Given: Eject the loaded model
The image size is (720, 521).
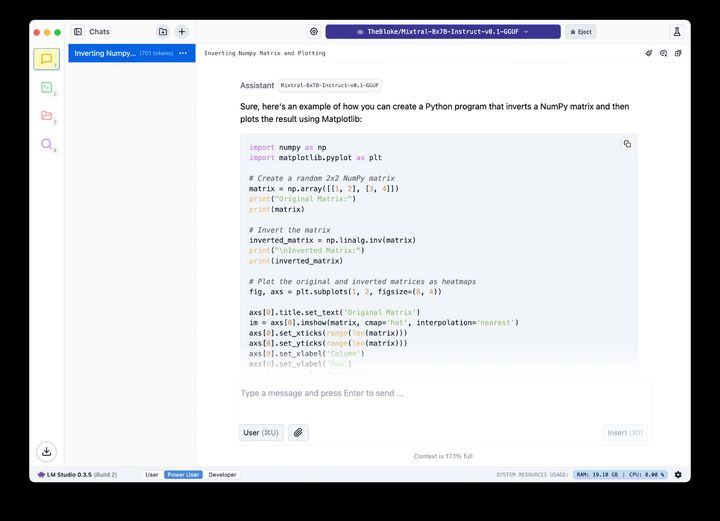Looking at the screenshot, I should [x=580, y=32].
